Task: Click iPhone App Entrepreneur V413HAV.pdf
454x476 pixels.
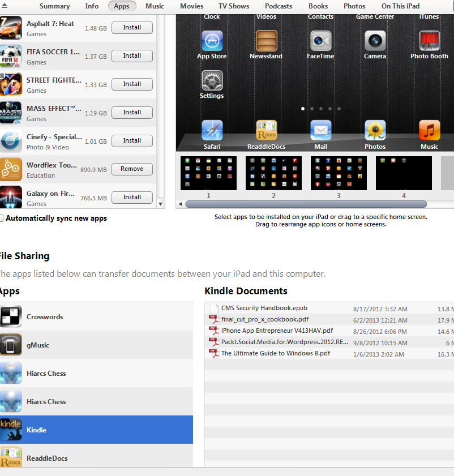Action: (329, 331)
